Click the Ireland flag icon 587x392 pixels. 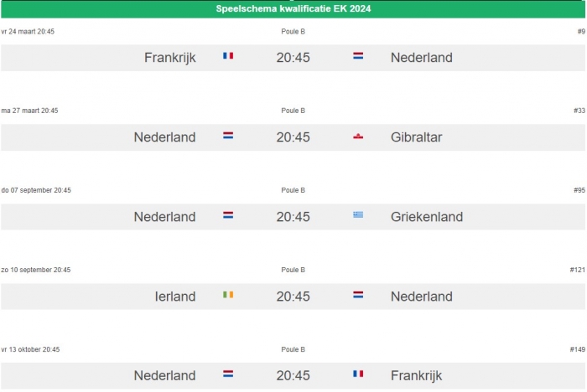click(x=228, y=295)
